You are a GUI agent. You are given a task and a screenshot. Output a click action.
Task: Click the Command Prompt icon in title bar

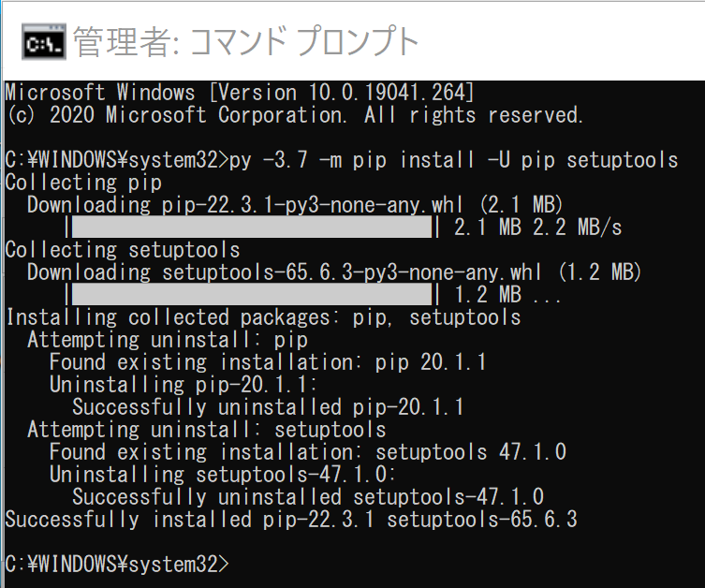pos(44,42)
